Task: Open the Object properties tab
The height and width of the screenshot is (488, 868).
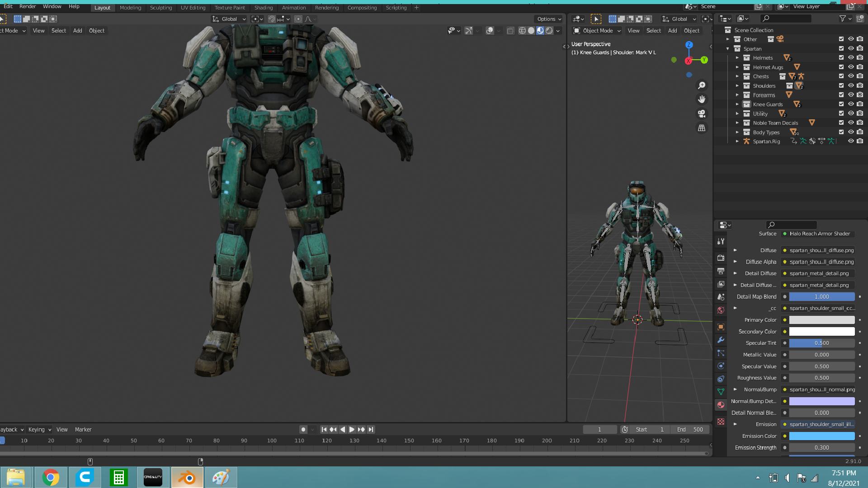Action: (721, 327)
